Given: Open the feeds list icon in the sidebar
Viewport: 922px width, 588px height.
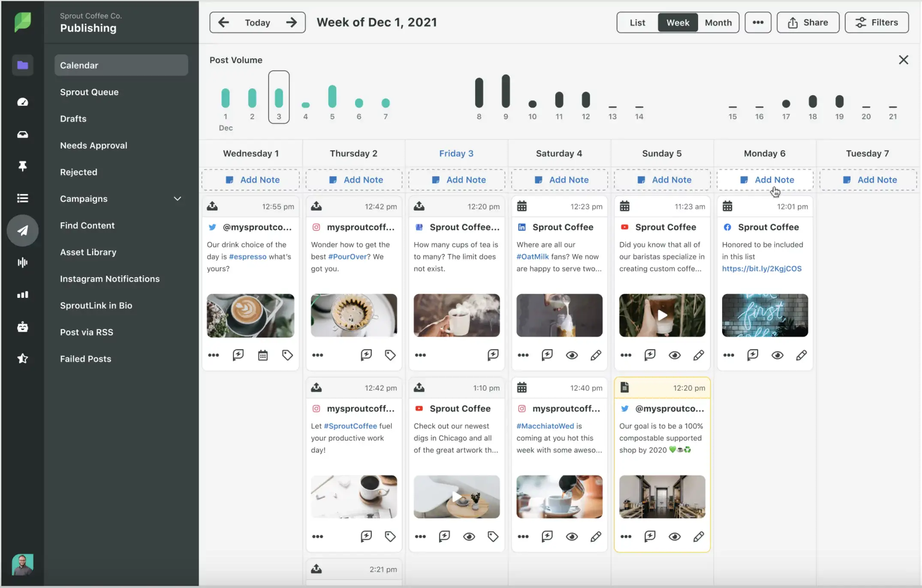Looking at the screenshot, I should click(x=22, y=198).
